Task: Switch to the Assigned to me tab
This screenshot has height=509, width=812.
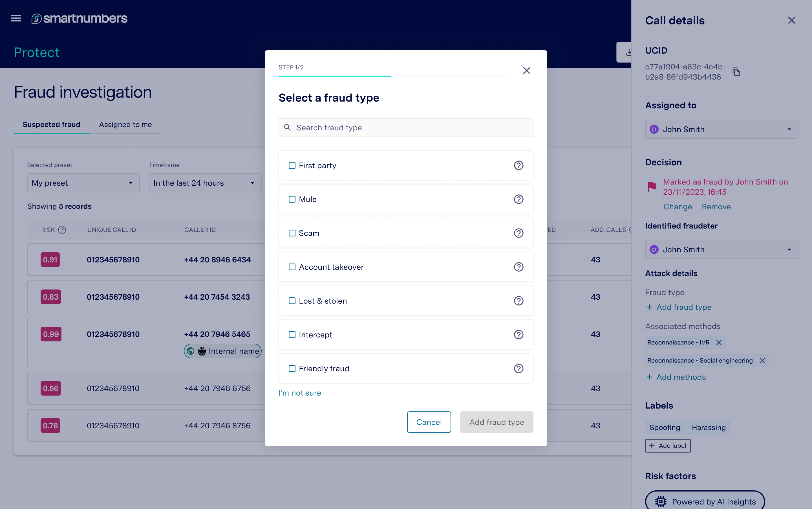Action: (125, 124)
